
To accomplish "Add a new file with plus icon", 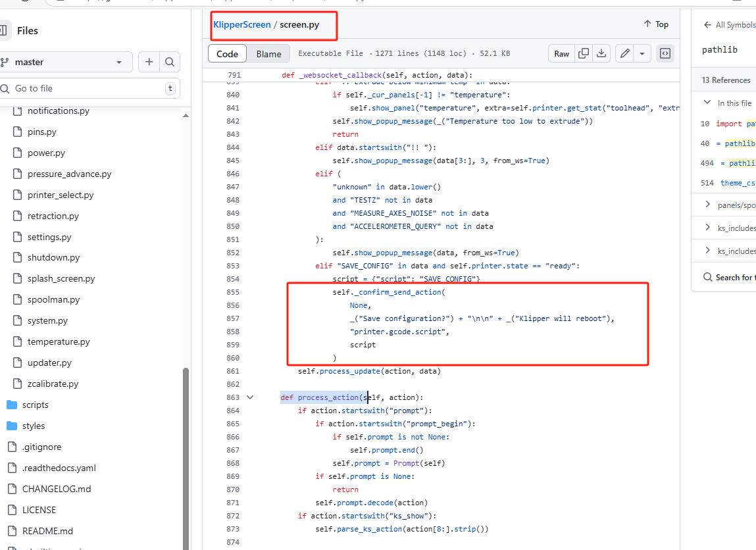I will pyautogui.click(x=149, y=62).
